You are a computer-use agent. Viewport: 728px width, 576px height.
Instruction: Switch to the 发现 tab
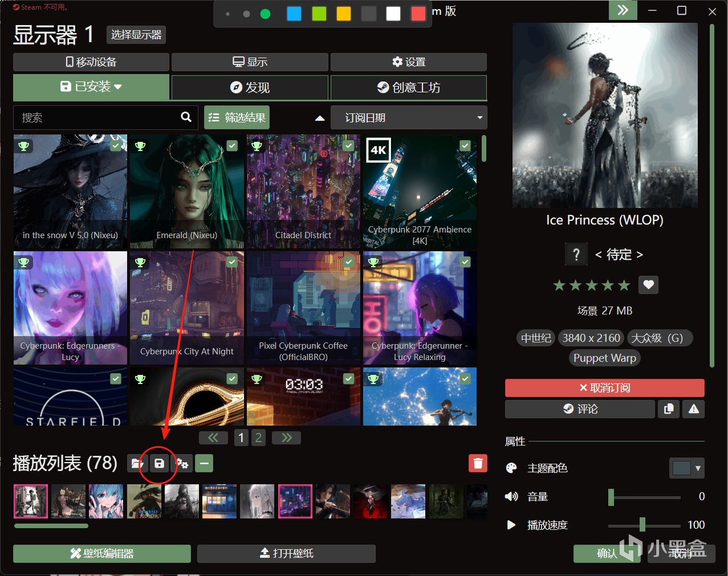point(250,87)
